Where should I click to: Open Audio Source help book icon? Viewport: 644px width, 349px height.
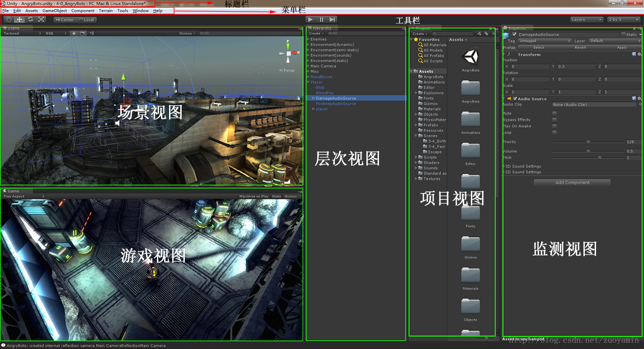pos(634,99)
